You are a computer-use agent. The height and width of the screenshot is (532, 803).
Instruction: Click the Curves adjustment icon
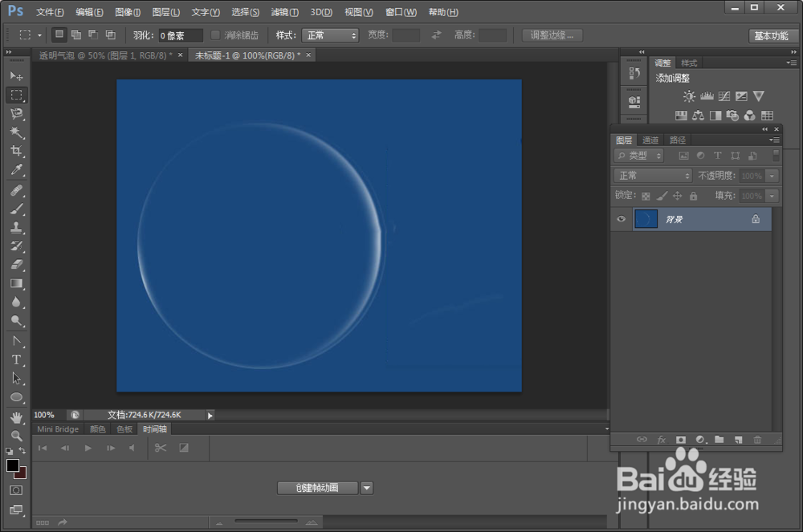(724, 96)
